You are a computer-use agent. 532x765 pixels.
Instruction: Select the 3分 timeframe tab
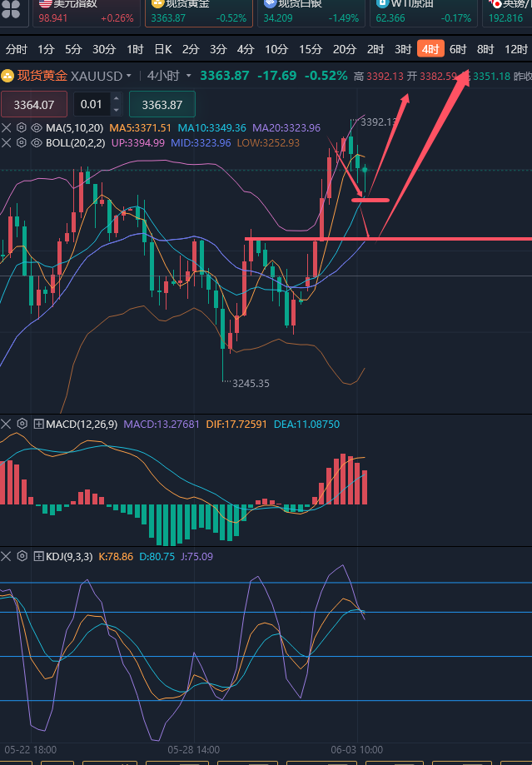218,49
